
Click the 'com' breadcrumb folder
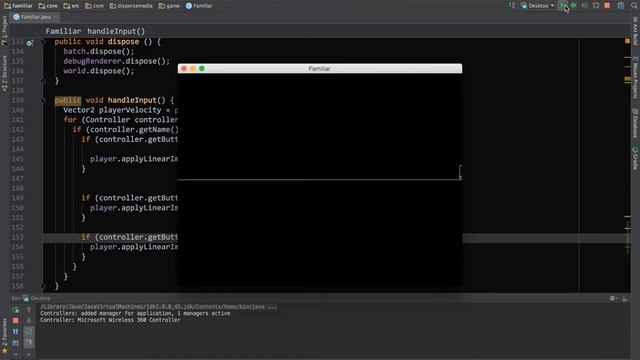94,6
